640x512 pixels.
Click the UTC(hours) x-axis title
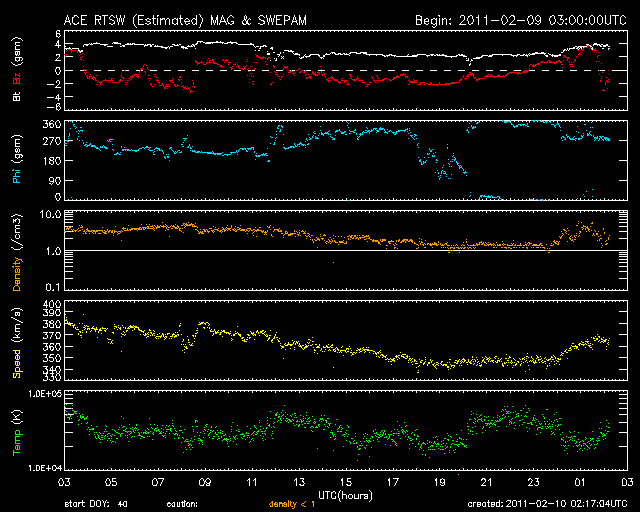point(345,496)
